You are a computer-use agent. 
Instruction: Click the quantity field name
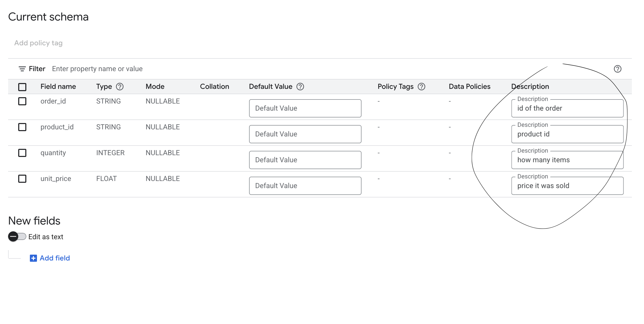53,153
